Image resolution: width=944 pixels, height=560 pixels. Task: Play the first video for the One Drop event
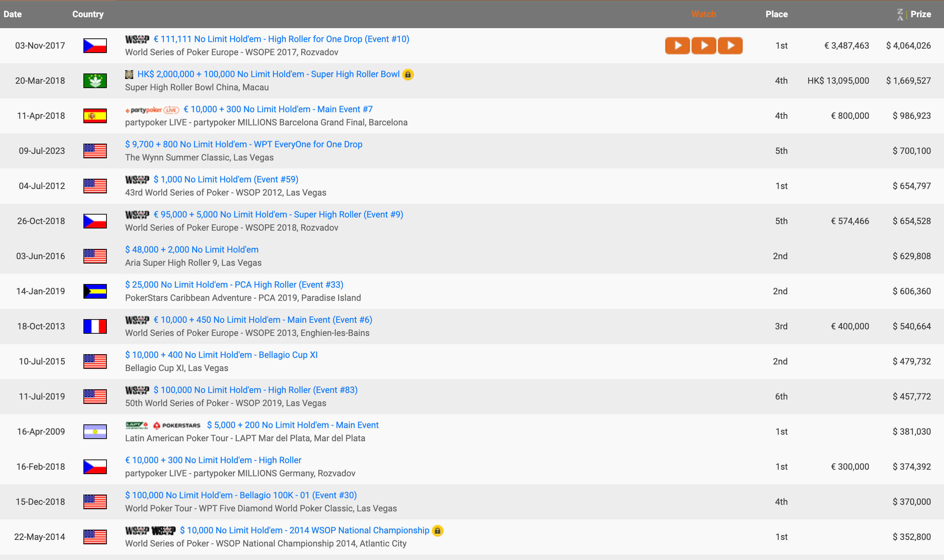point(677,46)
